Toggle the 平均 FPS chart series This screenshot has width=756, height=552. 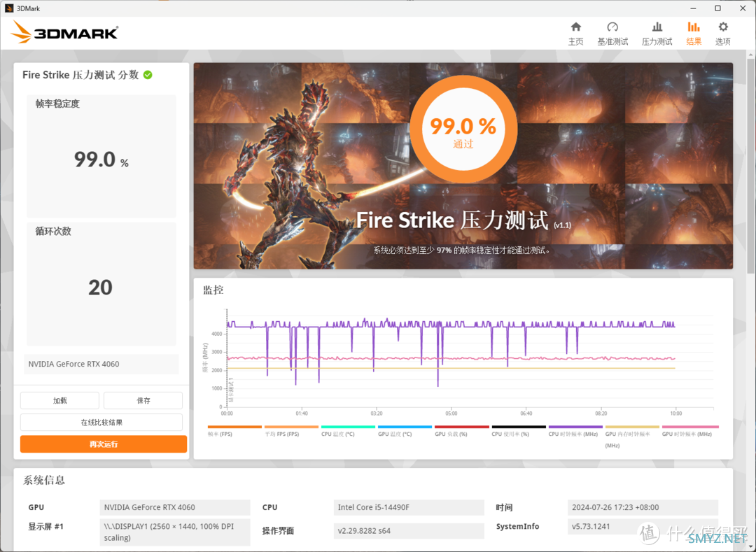pos(291,431)
